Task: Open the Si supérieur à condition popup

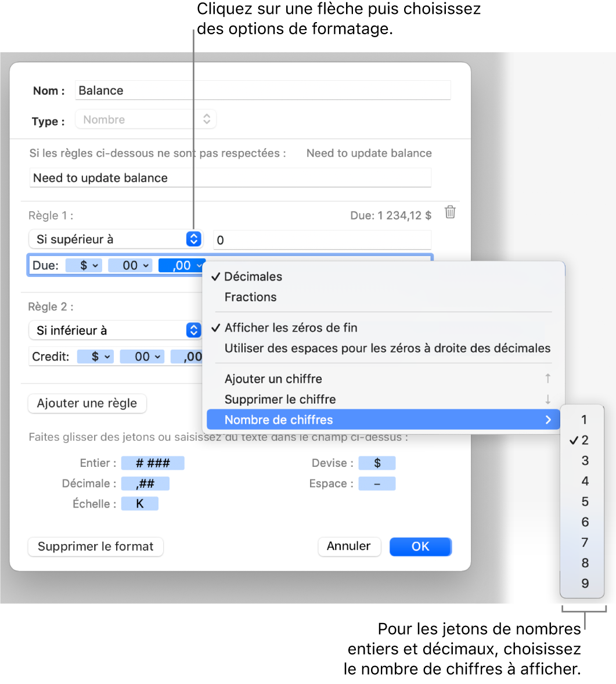Action: (x=116, y=239)
